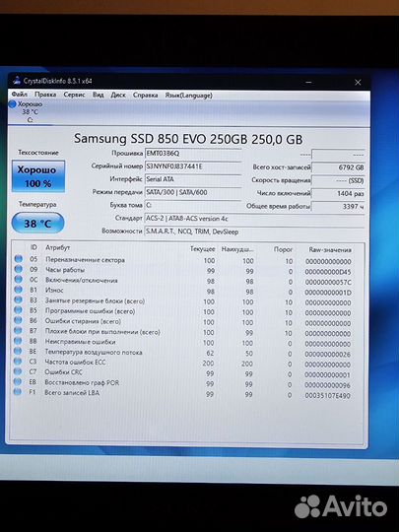Select Всего записей LBA text
This screenshot has width=399, height=532.
click(x=72, y=392)
